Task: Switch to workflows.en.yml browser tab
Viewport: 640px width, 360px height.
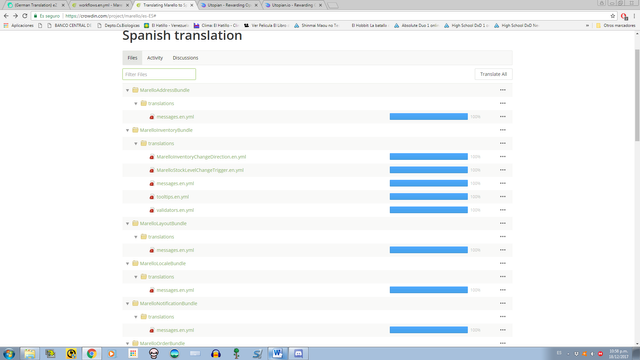Action: pos(100,5)
